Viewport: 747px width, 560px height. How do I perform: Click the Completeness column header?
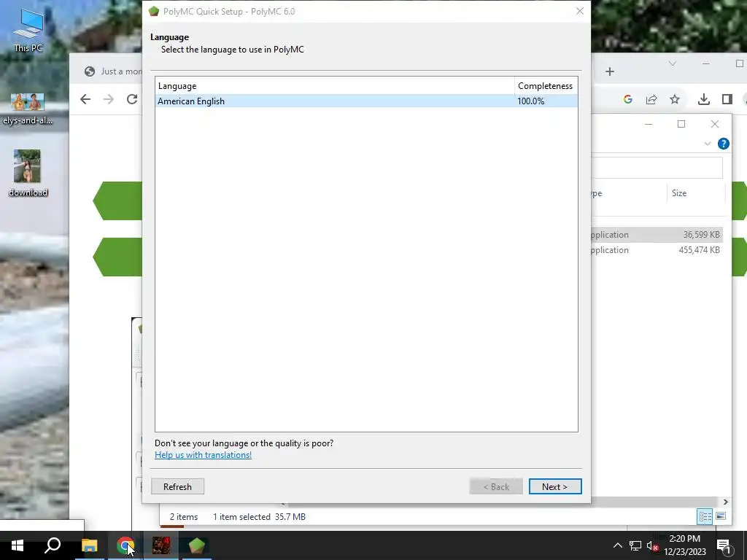[x=546, y=86]
